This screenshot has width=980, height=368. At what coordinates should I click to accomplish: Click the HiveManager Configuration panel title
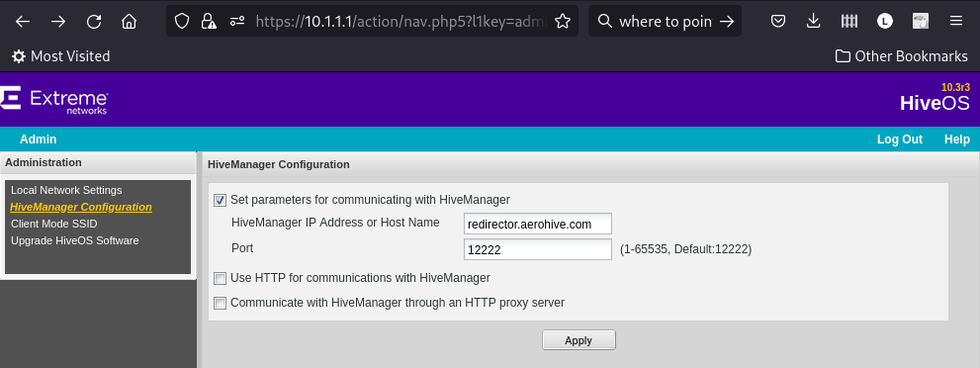tap(278, 165)
